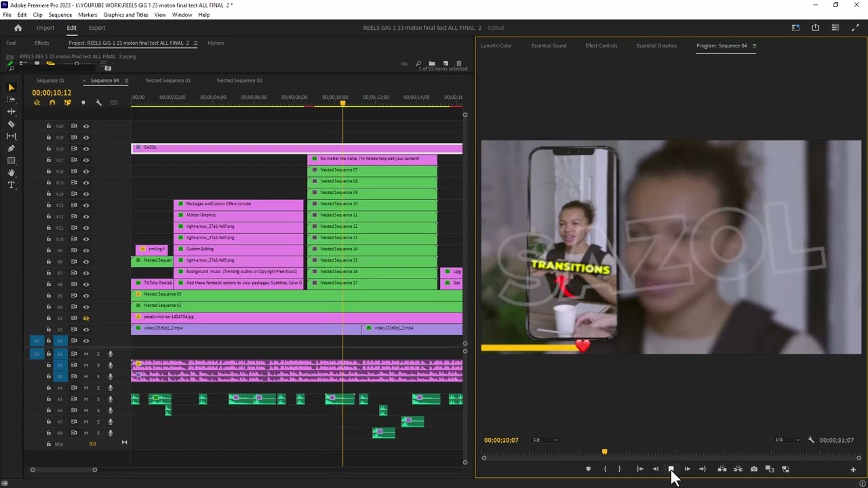
Task: Enable voice-over record on A4
Action: pyautogui.click(x=110, y=388)
